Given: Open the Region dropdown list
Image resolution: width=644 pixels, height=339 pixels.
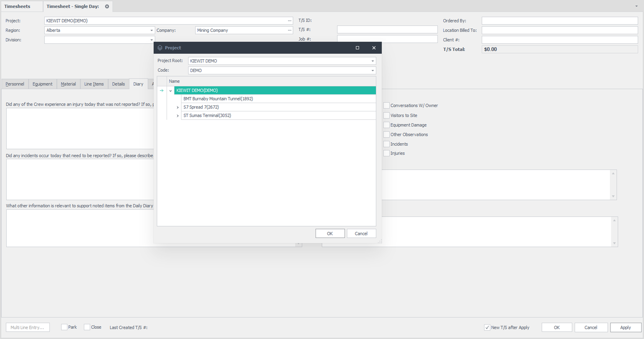Looking at the screenshot, I should point(151,30).
